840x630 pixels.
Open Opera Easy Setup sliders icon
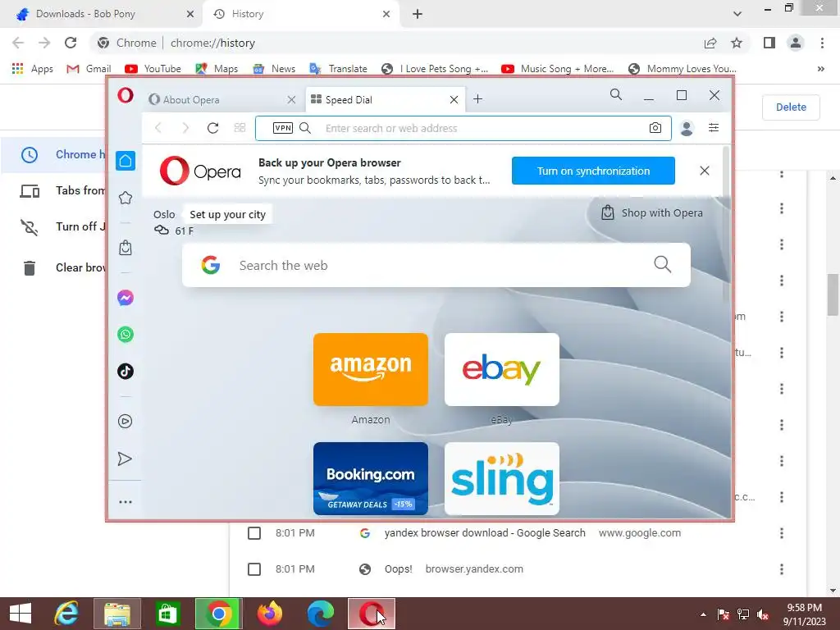[714, 127]
